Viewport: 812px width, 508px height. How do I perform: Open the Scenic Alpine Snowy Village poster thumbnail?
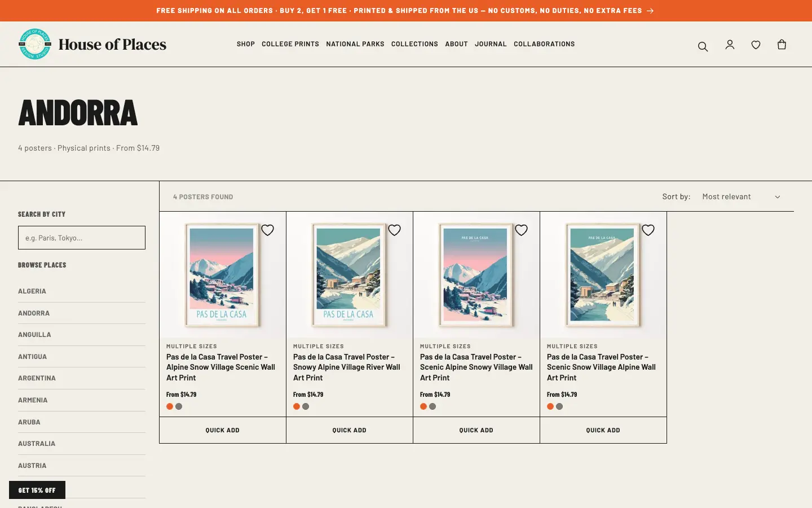(476, 275)
